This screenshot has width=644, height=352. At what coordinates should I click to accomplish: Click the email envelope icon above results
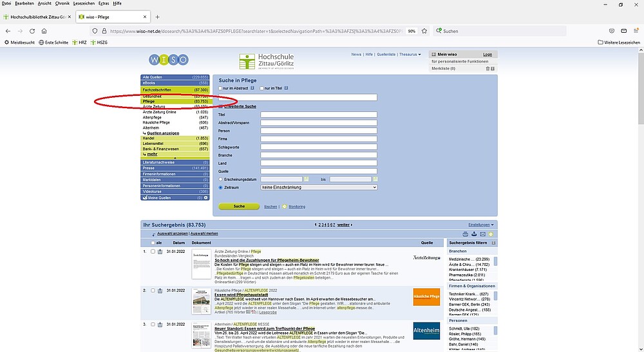pos(482,234)
